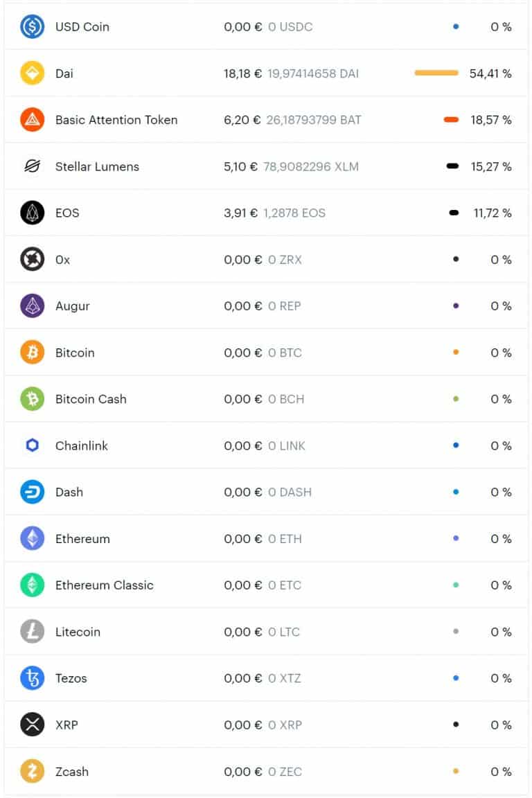Click the EOS logo icon
532x798 pixels.
click(32, 213)
